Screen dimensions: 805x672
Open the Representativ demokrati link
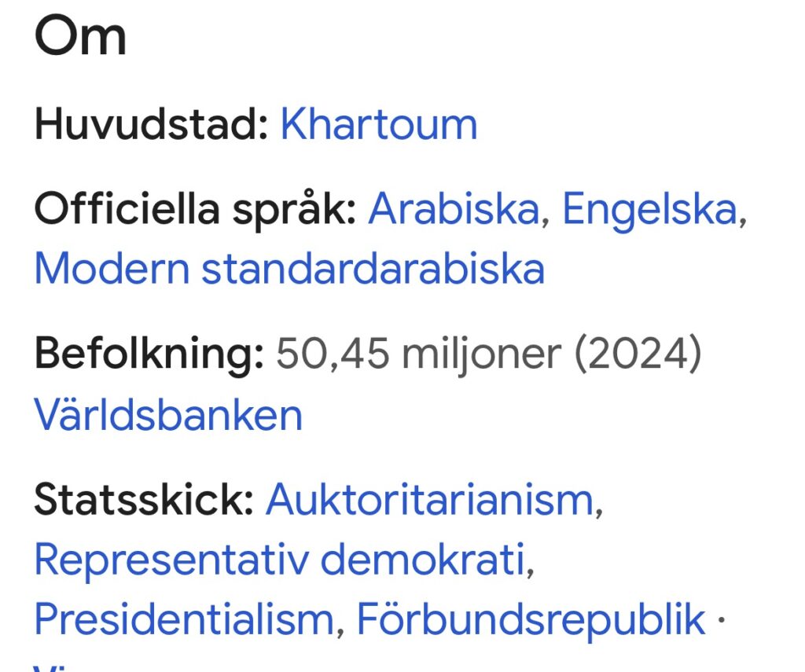279,560
